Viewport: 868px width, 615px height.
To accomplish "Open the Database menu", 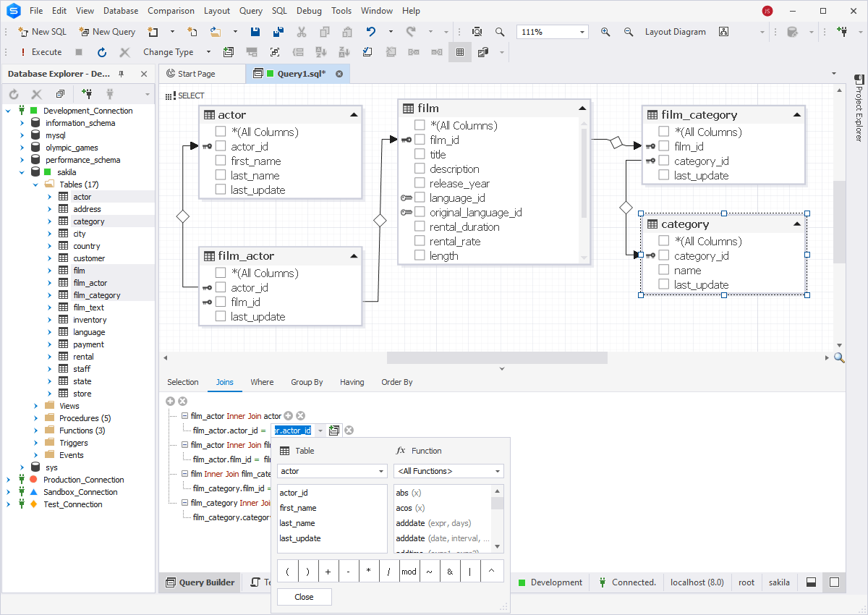I will [121, 11].
